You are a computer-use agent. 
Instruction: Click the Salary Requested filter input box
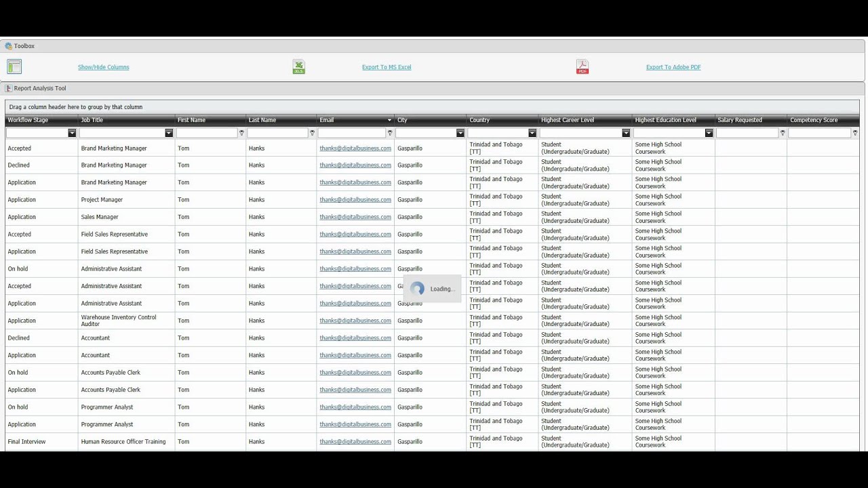747,133
